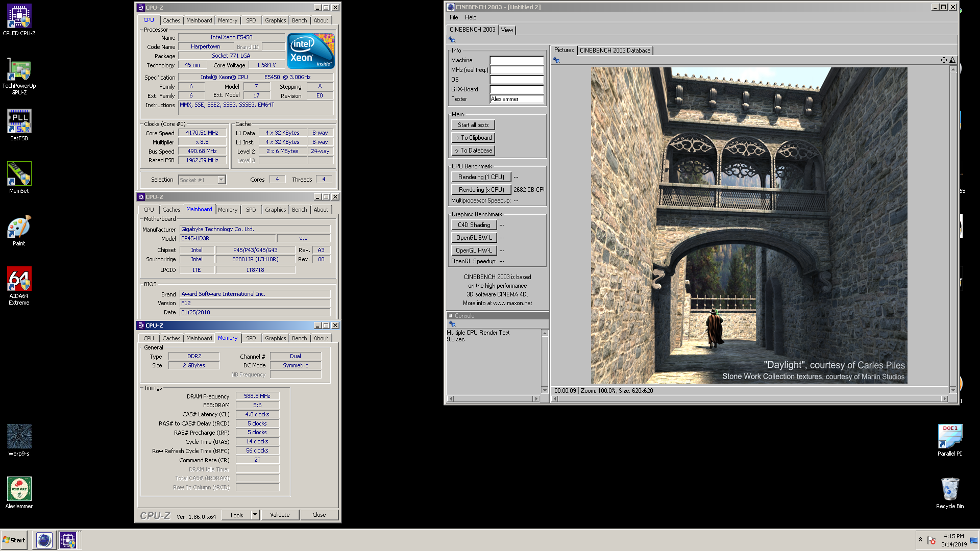Click the network status tray icon
This screenshot has height=551, width=980.
coord(932,540)
